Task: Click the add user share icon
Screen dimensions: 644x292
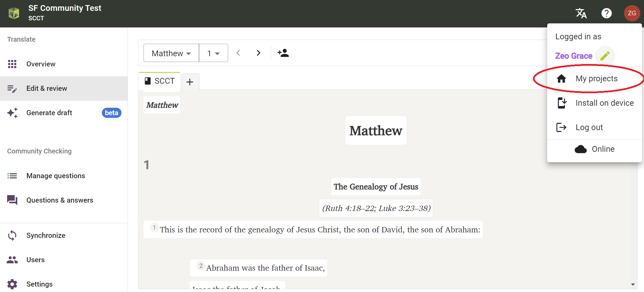Action: (x=283, y=53)
